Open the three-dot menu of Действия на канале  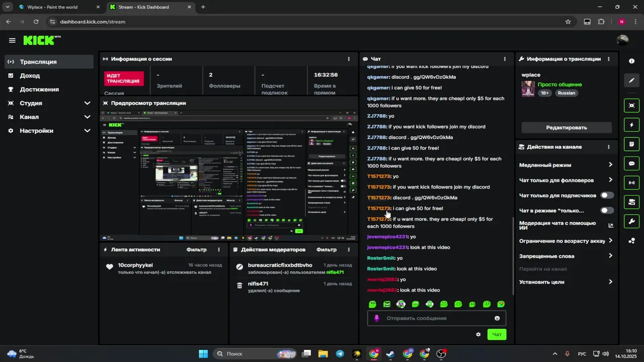[608, 147]
